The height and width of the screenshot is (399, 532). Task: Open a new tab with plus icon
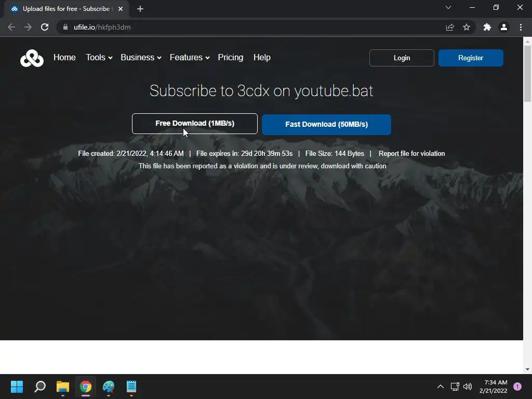tap(140, 9)
